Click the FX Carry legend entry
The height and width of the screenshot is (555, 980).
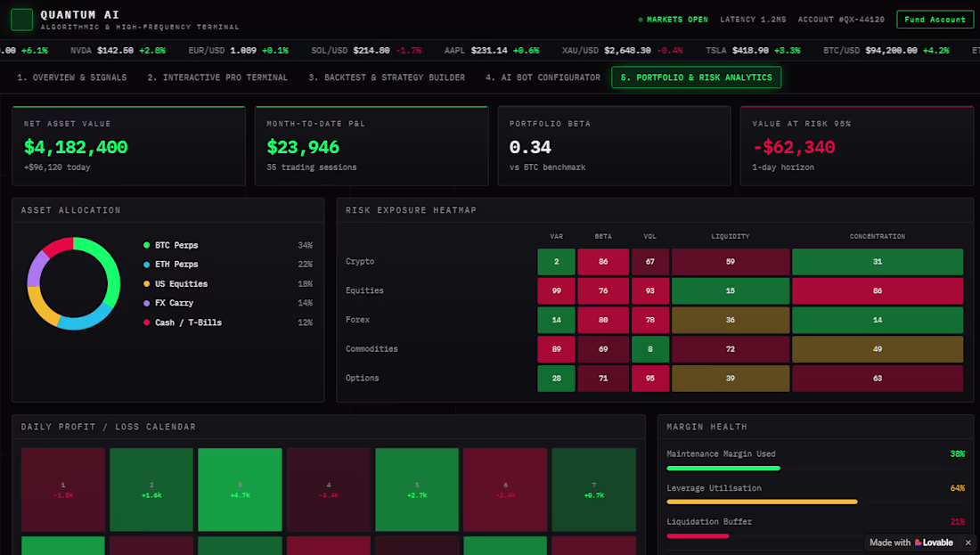pyautogui.click(x=228, y=303)
